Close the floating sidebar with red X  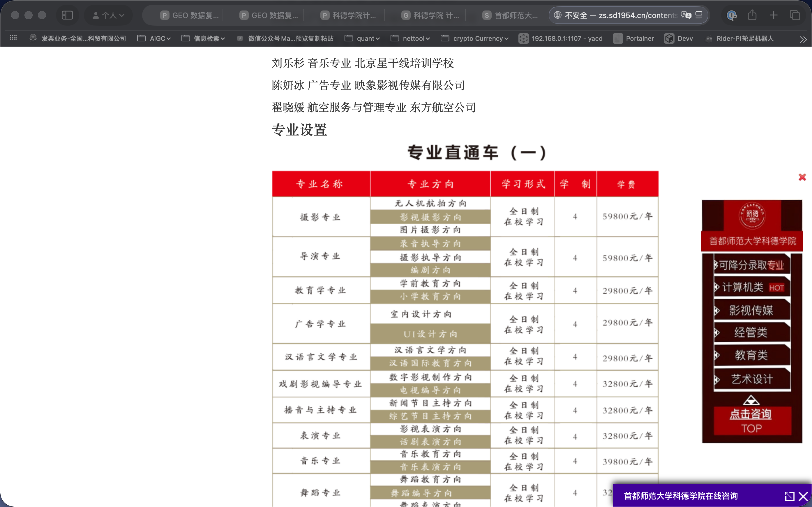pos(802,177)
